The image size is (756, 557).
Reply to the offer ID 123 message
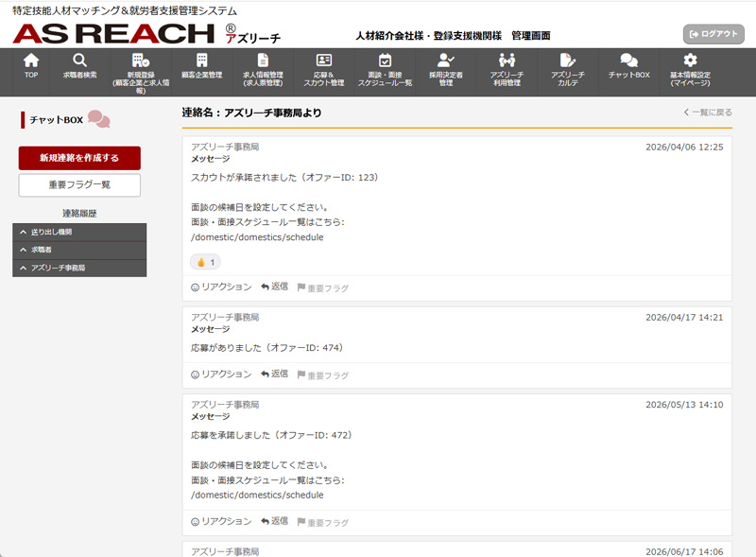click(274, 287)
